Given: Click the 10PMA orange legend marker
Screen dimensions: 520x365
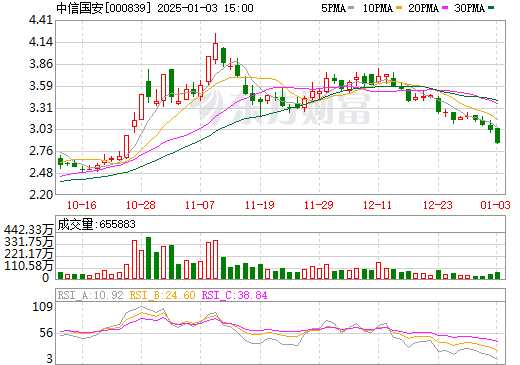Looking at the screenshot, I should [399, 8].
